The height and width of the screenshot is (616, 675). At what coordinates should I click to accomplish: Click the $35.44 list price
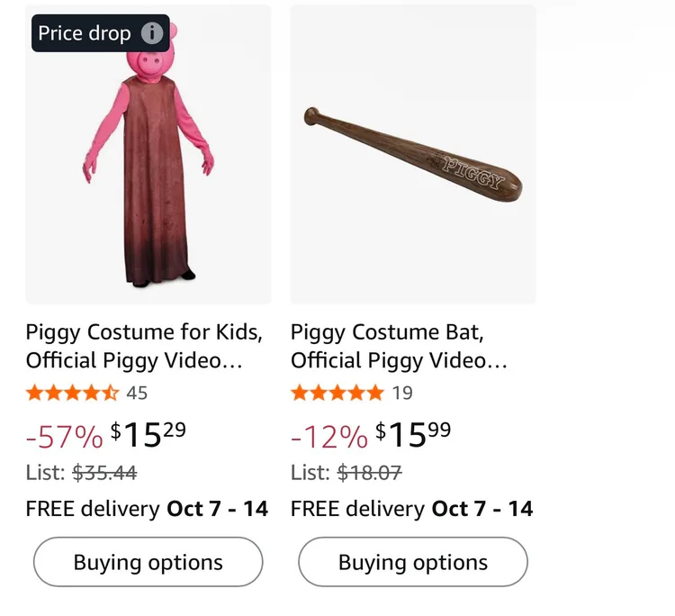pyautogui.click(x=104, y=472)
